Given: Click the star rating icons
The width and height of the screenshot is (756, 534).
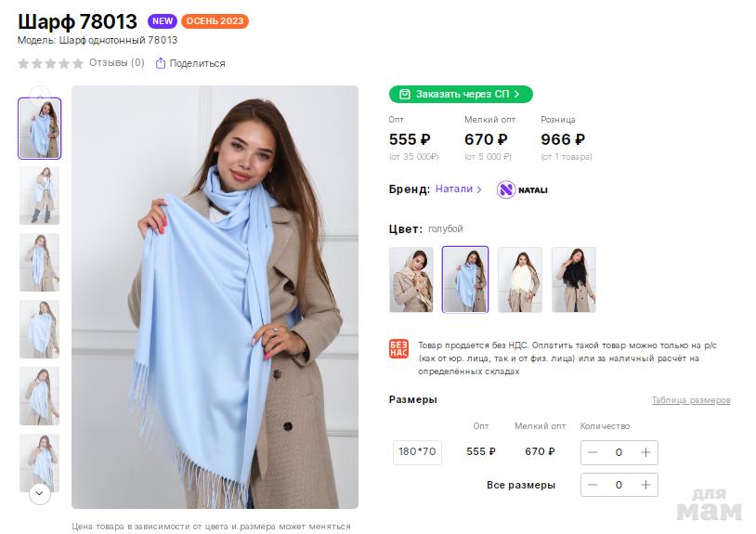Looking at the screenshot, I should tap(51, 63).
